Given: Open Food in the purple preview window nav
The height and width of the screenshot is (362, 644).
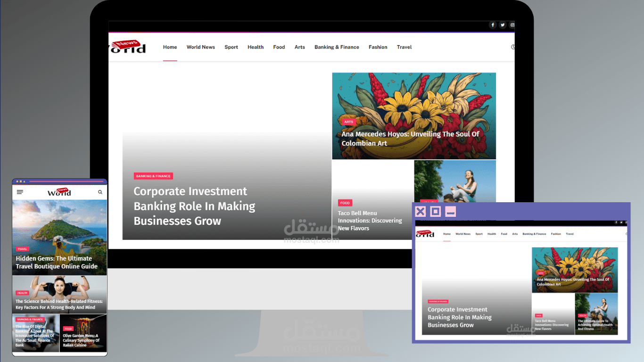Looking at the screenshot, I should [x=504, y=234].
